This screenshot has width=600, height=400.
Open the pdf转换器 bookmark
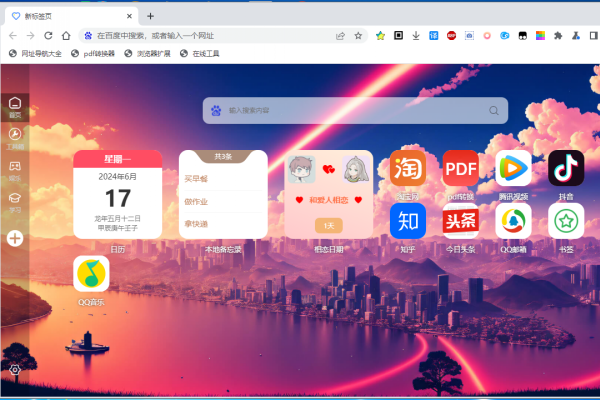tap(93, 54)
